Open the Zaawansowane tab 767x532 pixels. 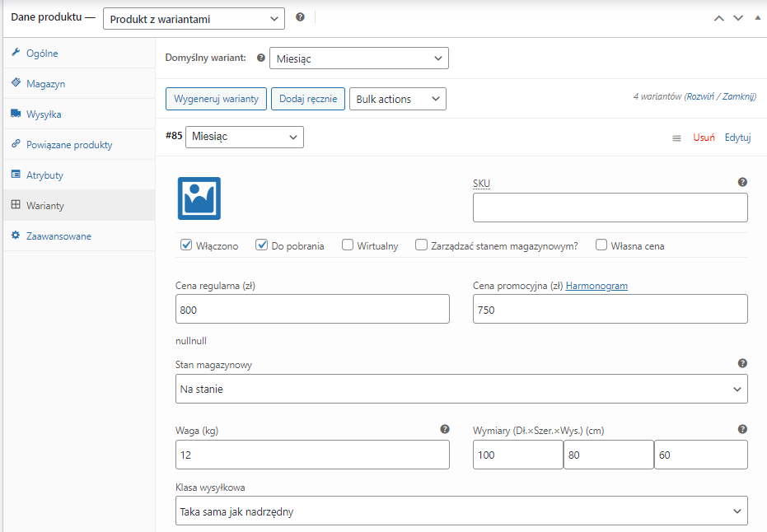[x=79, y=236]
